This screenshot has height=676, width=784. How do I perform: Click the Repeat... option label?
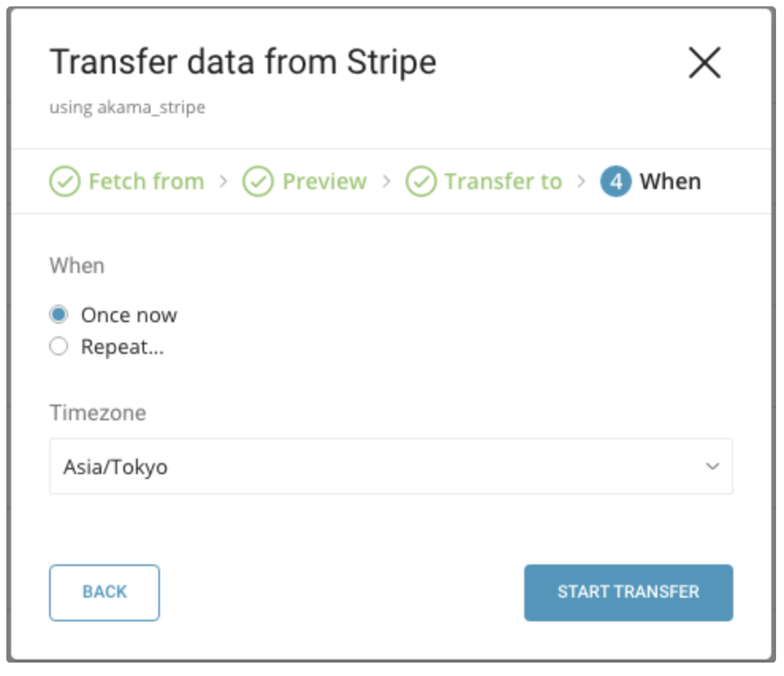pos(122,347)
